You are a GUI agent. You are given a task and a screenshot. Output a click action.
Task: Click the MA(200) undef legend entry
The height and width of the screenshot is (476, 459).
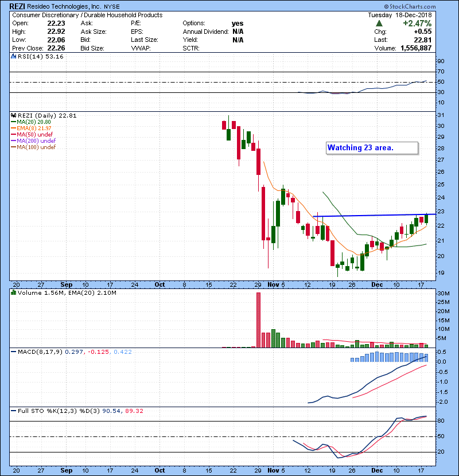[33, 141]
